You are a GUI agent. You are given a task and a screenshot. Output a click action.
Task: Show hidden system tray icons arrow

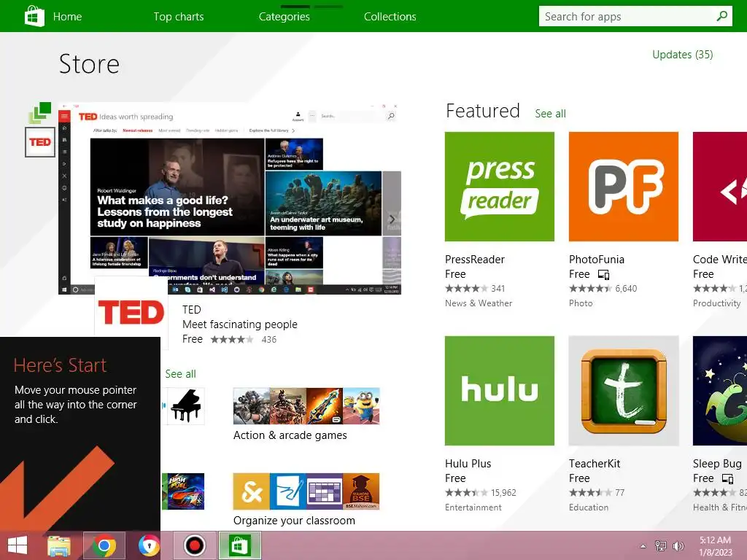coord(643,546)
